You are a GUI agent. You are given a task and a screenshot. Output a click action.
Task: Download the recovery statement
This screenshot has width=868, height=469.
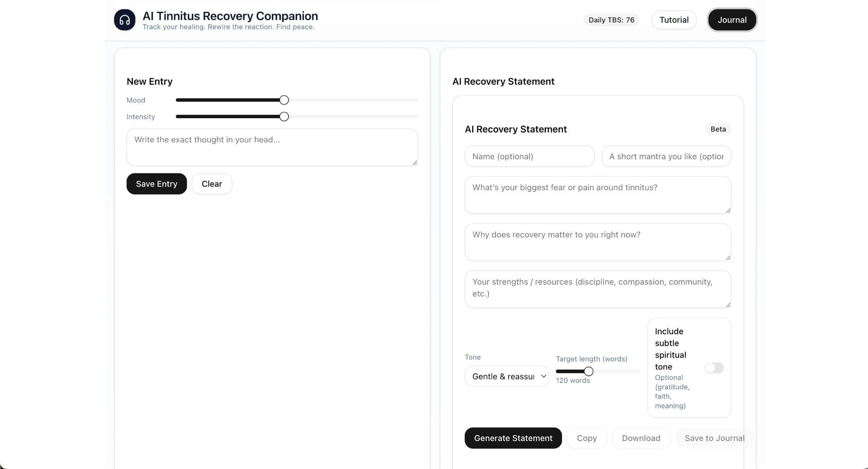[x=641, y=438]
